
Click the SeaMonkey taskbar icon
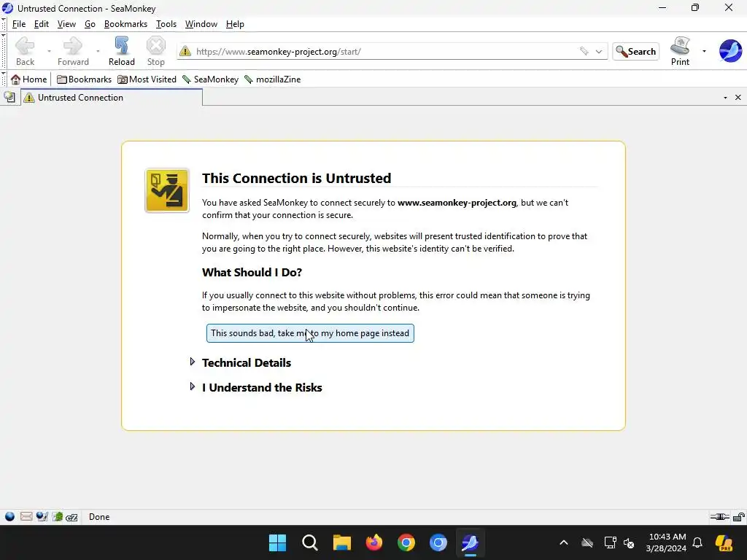(x=471, y=542)
